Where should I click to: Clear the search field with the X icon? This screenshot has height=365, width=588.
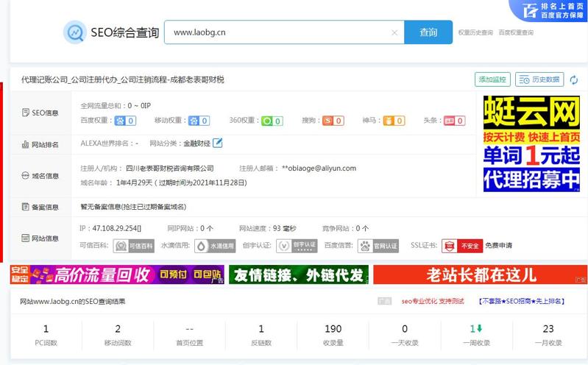pyautogui.click(x=394, y=32)
